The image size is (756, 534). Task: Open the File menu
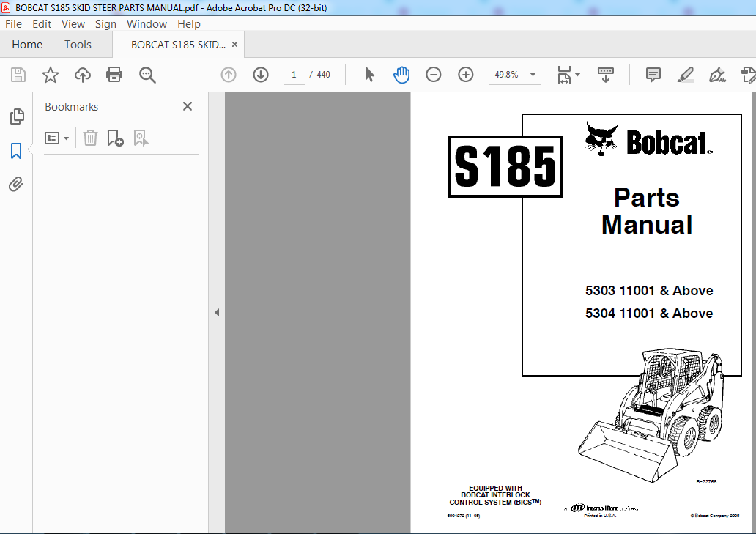pos(13,24)
